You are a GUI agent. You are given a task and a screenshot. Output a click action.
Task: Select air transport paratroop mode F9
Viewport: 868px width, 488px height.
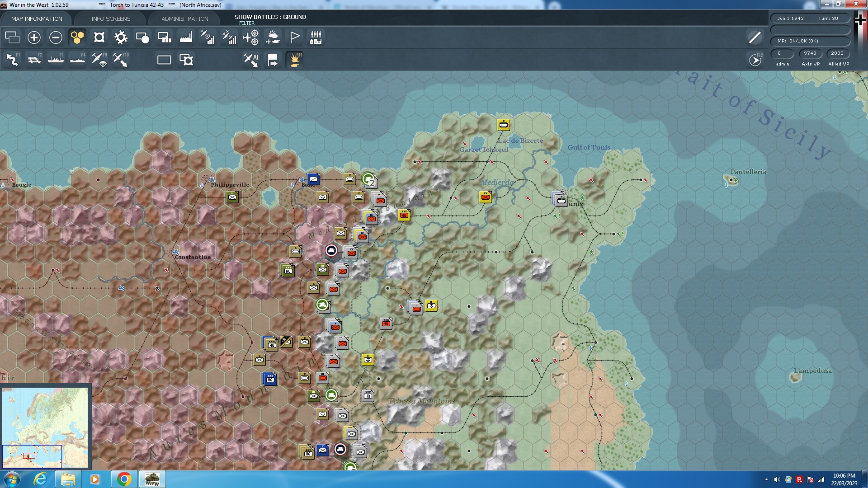point(99,60)
